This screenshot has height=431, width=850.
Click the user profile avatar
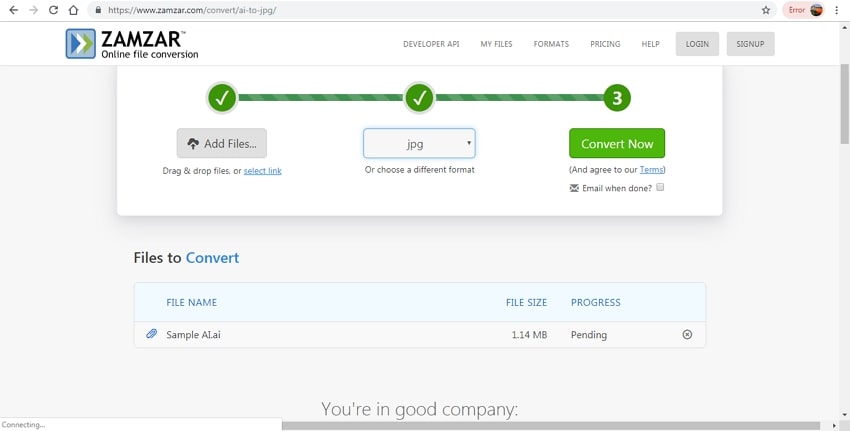click(x=817, y=10)
